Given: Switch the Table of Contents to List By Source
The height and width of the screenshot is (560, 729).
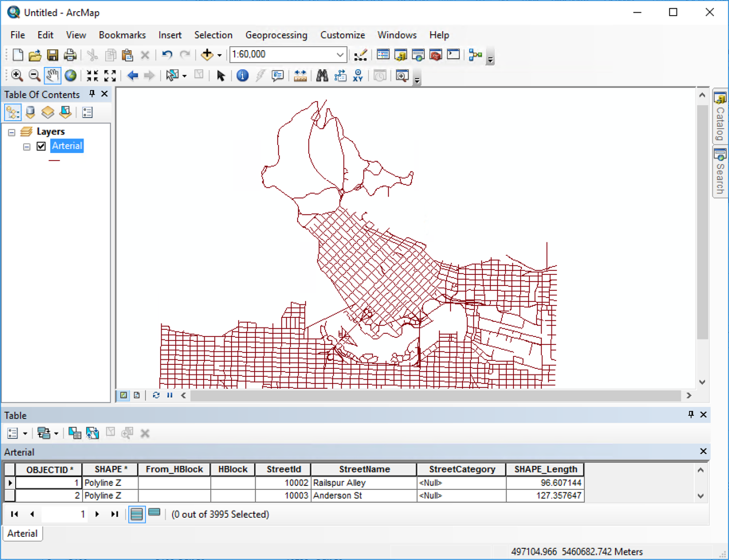Looking at the screenshot, I should tap(29, 112).
